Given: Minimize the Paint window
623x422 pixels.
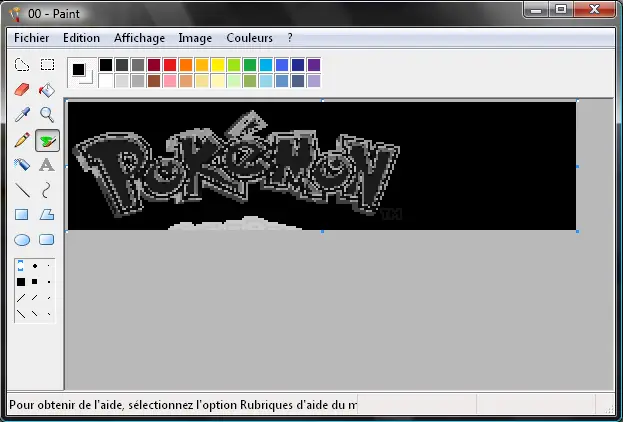Looking at the screenshot, I should click(536, 9).
